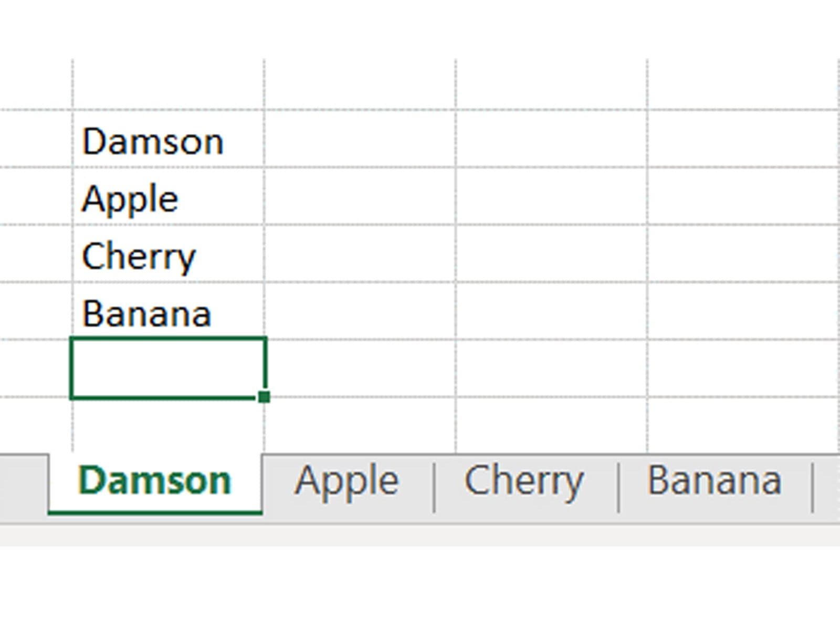The height and width of the screenshot is (630, 840).
Task: Click the empty cell right of Banana cell
Action: pos(360,311)
